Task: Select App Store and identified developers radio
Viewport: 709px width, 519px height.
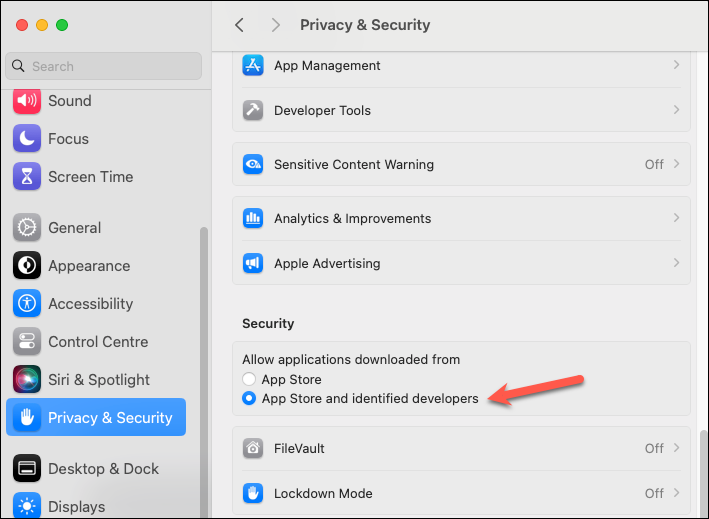Action: (249, 398)
